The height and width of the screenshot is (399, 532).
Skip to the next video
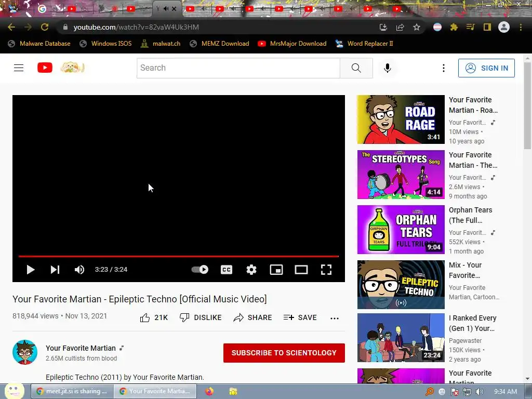point(55,270)
